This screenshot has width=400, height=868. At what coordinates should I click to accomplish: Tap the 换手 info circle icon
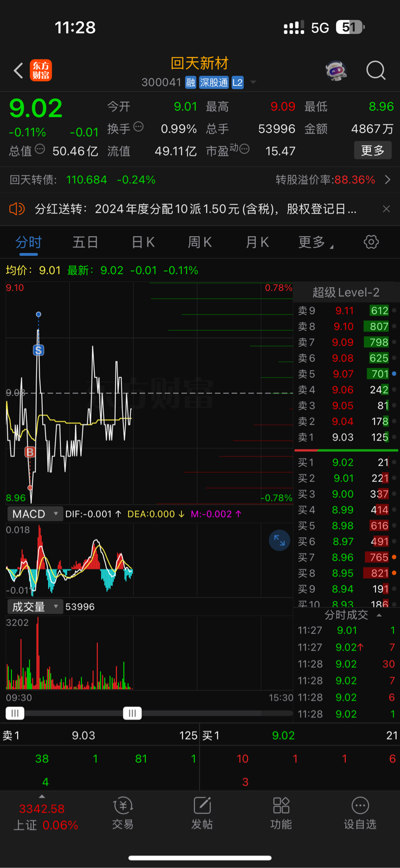pyautogui.click(x=139, y=127)
